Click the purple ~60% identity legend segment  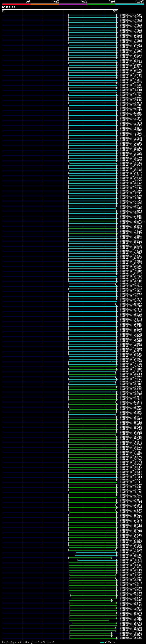[x=73, y=4]
